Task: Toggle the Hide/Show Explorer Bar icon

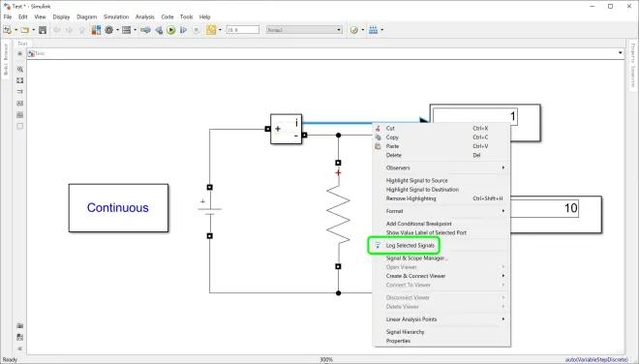Action: [x=20, y=53]
